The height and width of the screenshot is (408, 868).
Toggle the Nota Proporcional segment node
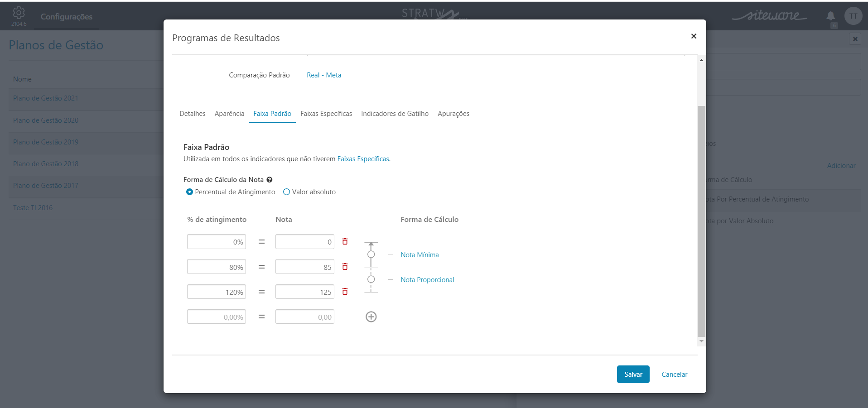pos(371,279)
